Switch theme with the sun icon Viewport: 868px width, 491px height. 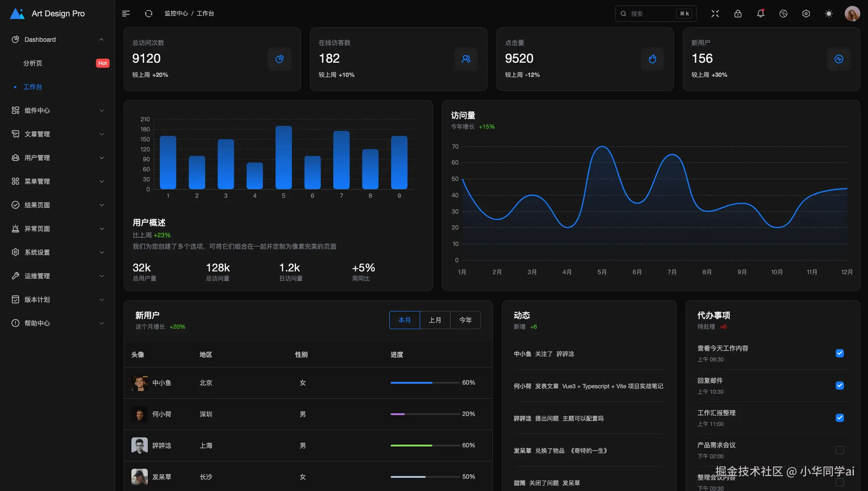(829, 14)
